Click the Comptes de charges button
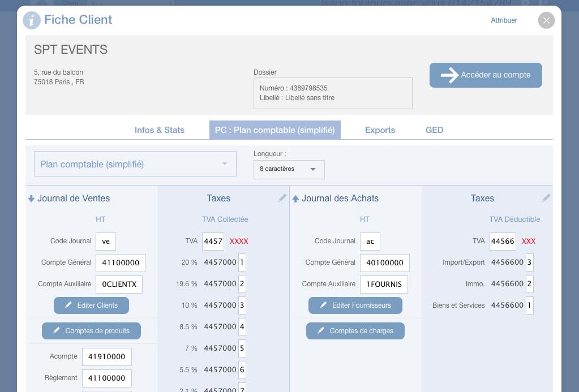This screenshot has width=579, height=392. 355,331
